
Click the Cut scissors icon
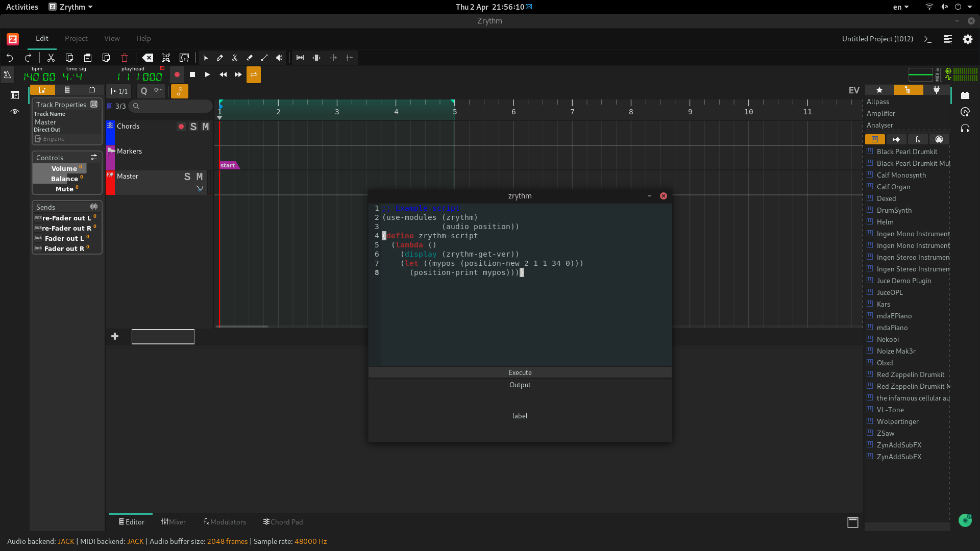[x=51, y=58]
